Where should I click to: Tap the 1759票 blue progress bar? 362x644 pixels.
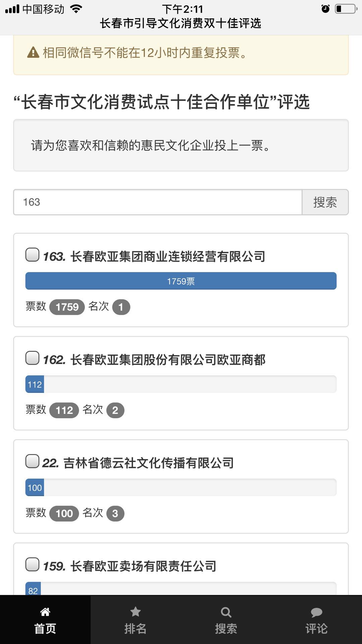tap(181, 281)
